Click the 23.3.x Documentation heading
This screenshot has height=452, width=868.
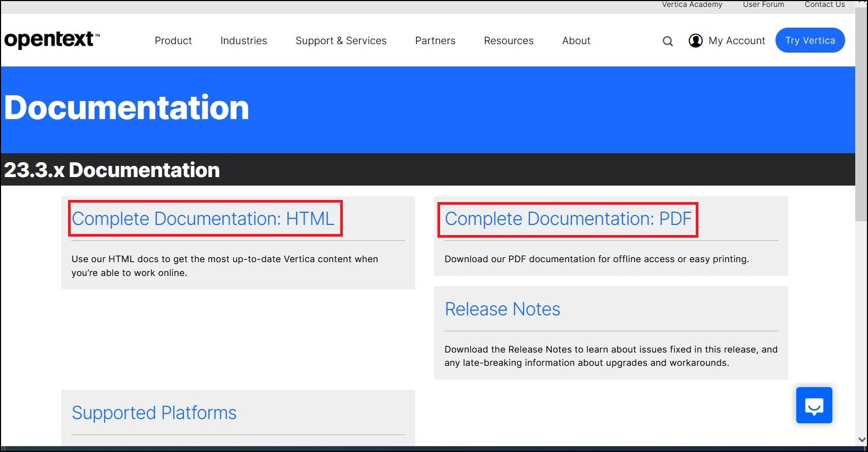click(112, 170)
